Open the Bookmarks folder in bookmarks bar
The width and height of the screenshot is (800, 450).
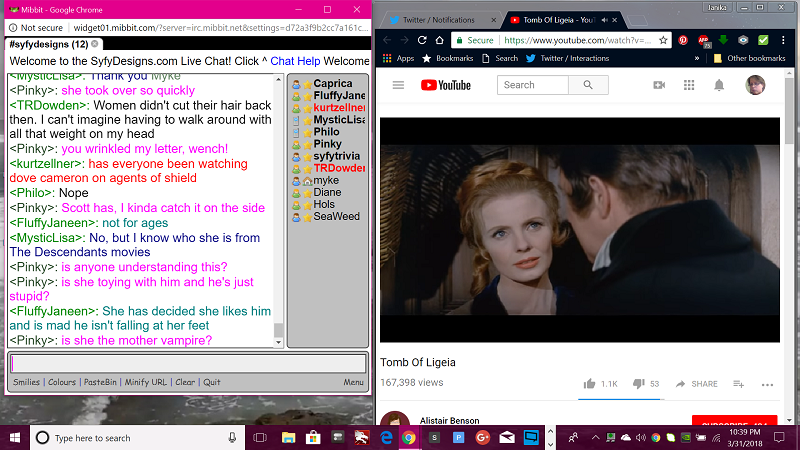(x=447, y=58)
